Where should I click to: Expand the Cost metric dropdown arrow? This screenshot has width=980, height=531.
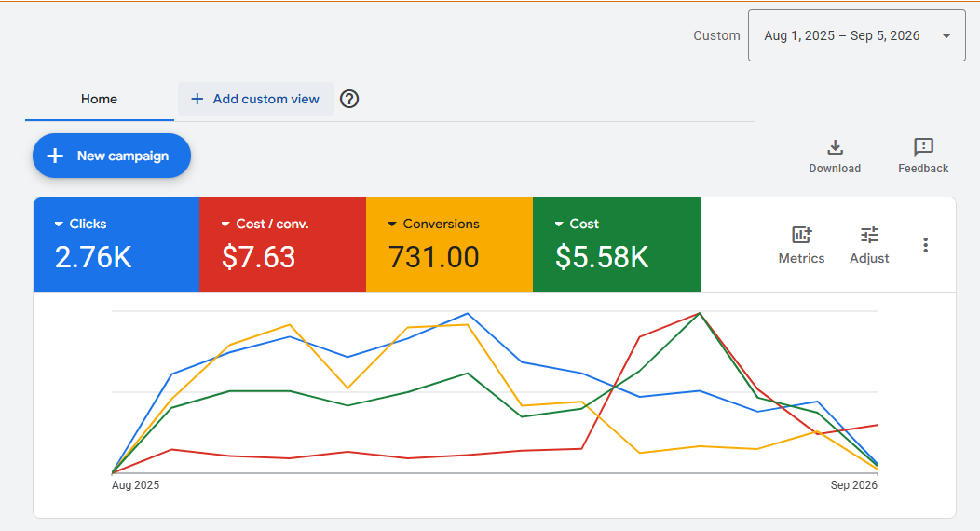[559, 224]
